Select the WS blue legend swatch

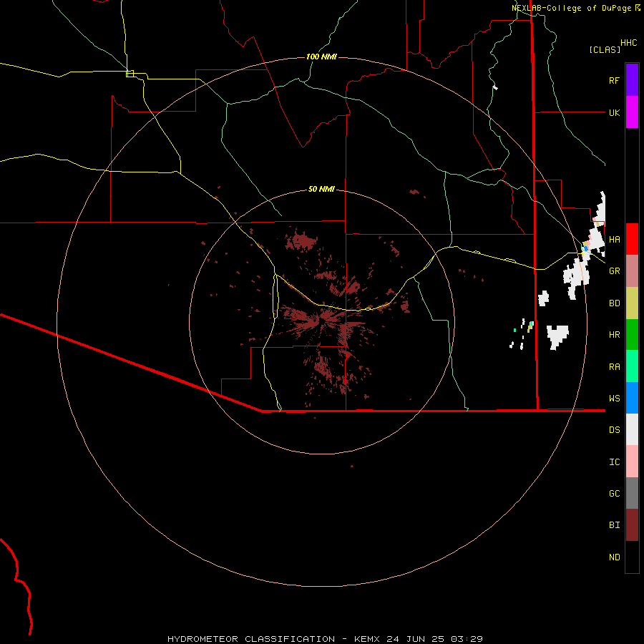pos(632,398)
